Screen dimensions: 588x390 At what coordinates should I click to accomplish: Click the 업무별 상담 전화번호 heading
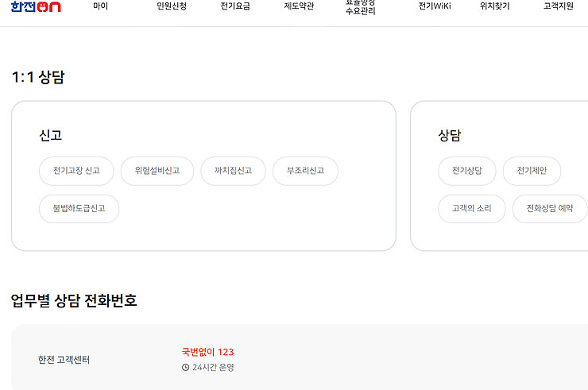coord(74,300)
